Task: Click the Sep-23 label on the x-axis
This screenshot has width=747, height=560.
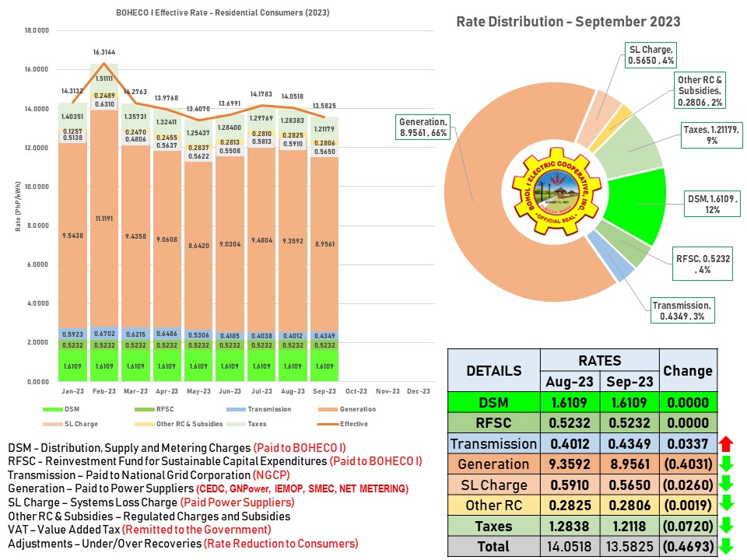Action: [x=324, y=391]
